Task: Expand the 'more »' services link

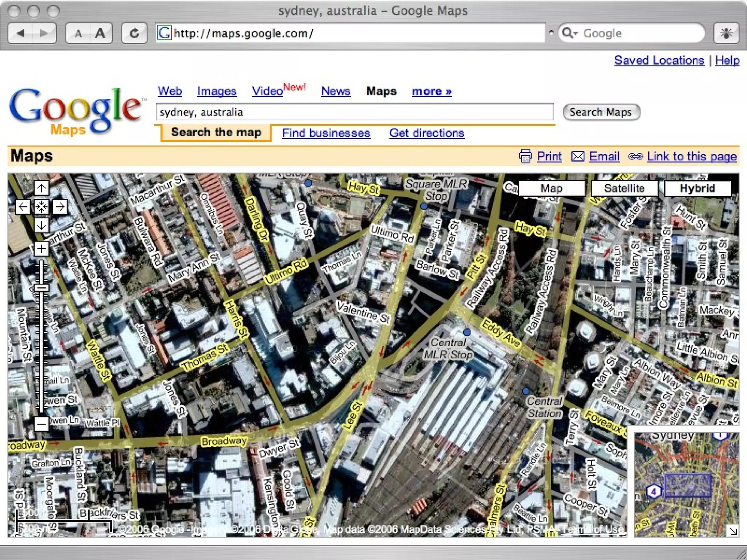Action: tap(431, 91)
